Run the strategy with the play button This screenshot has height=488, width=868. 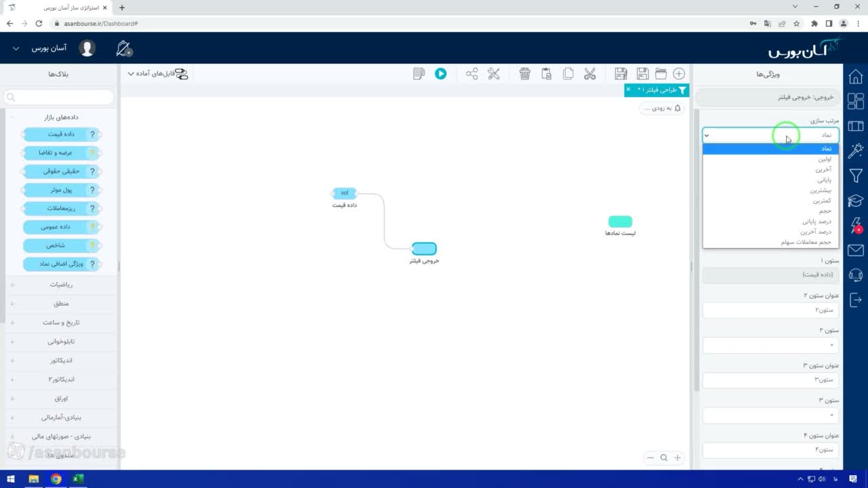click(x=441, y=74)
